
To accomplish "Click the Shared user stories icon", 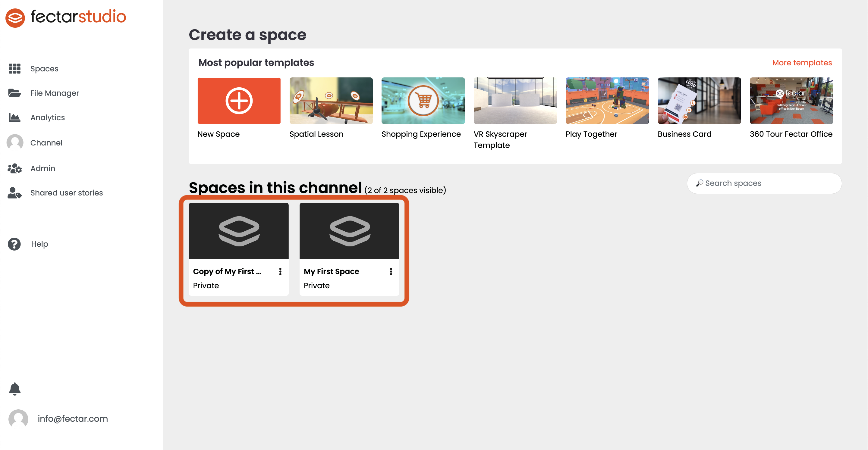I will [x=14, y=193].
